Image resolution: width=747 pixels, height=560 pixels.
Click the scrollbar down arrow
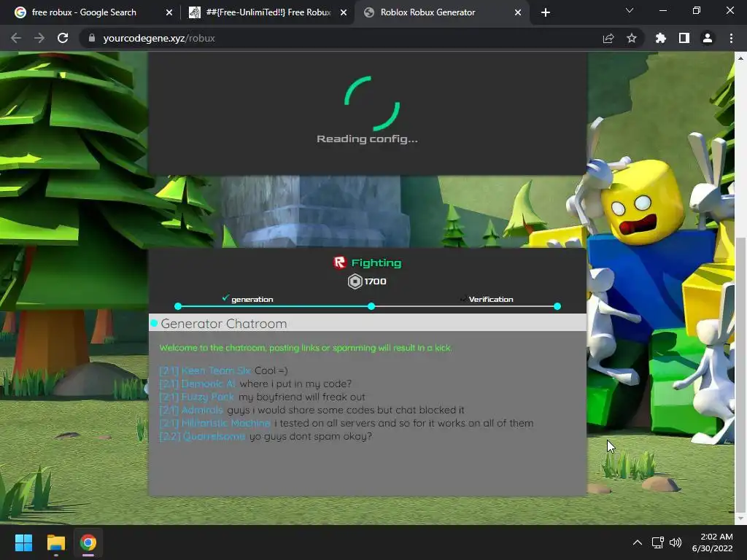[x=740, y=518]
